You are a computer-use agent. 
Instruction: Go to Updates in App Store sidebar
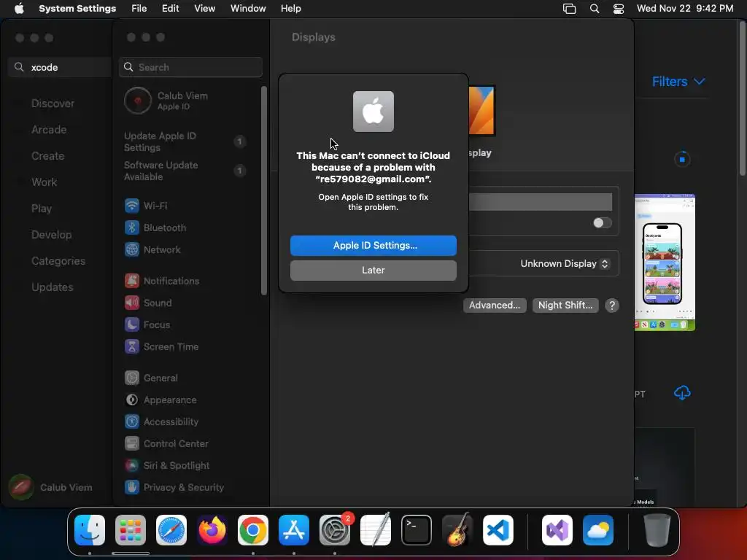click(x=53, y=287)
